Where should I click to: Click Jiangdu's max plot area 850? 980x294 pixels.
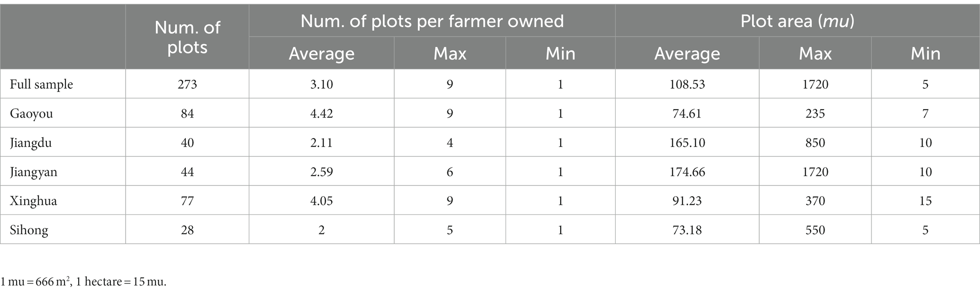815,143
